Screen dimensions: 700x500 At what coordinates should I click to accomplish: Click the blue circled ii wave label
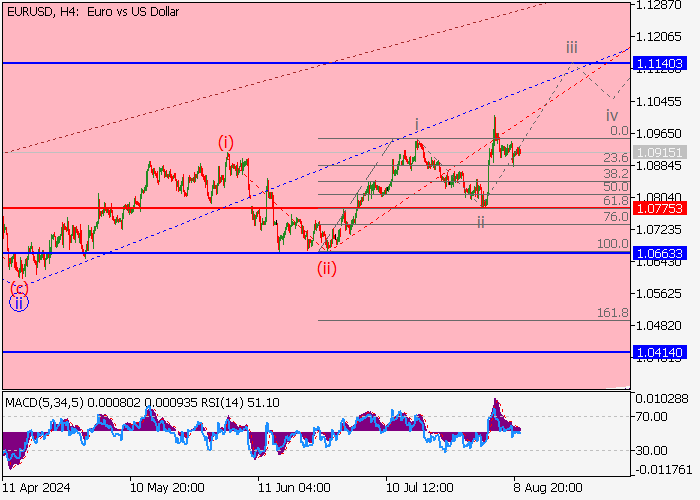(x=19, y=303)
